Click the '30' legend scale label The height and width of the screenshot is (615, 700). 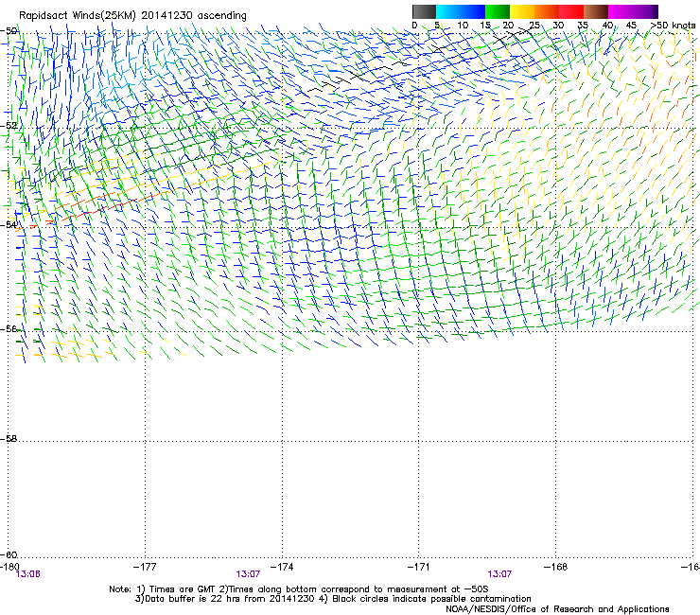[558, 26]
